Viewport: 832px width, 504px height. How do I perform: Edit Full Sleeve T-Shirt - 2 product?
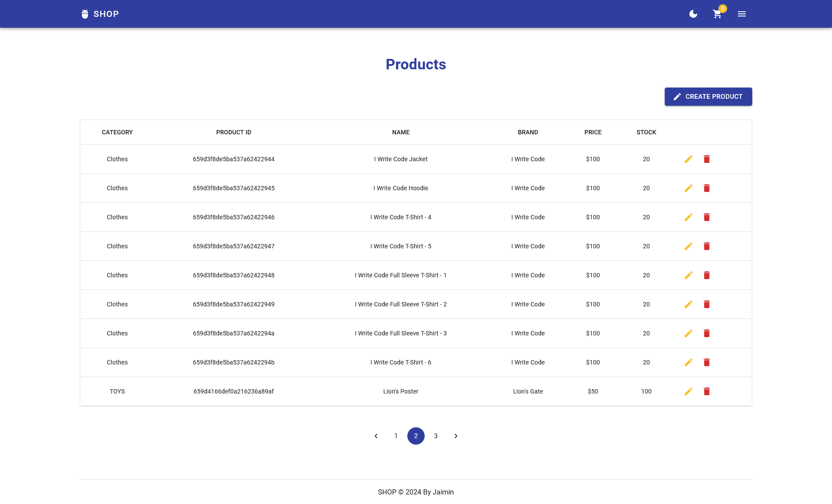[x=688, y=304]
